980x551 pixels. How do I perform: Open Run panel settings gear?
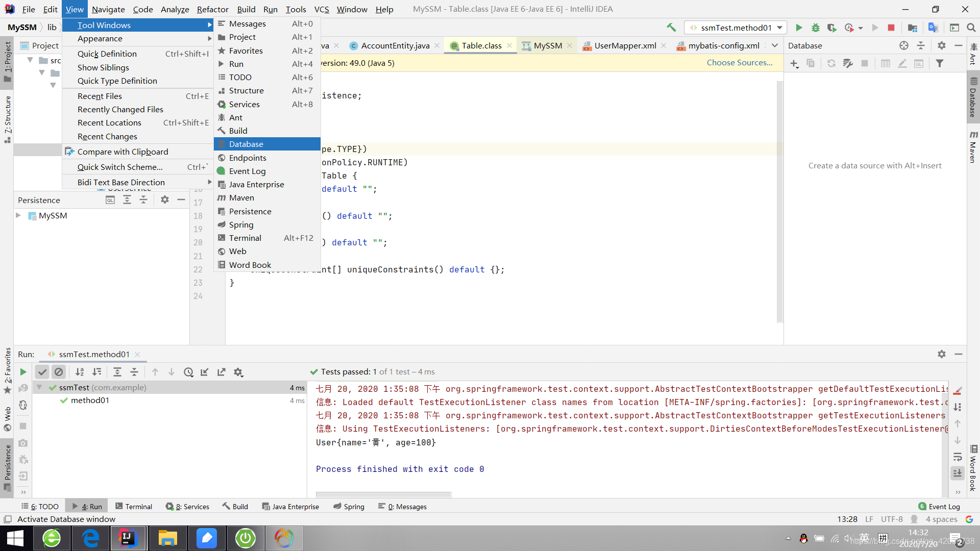coord(942,354)
